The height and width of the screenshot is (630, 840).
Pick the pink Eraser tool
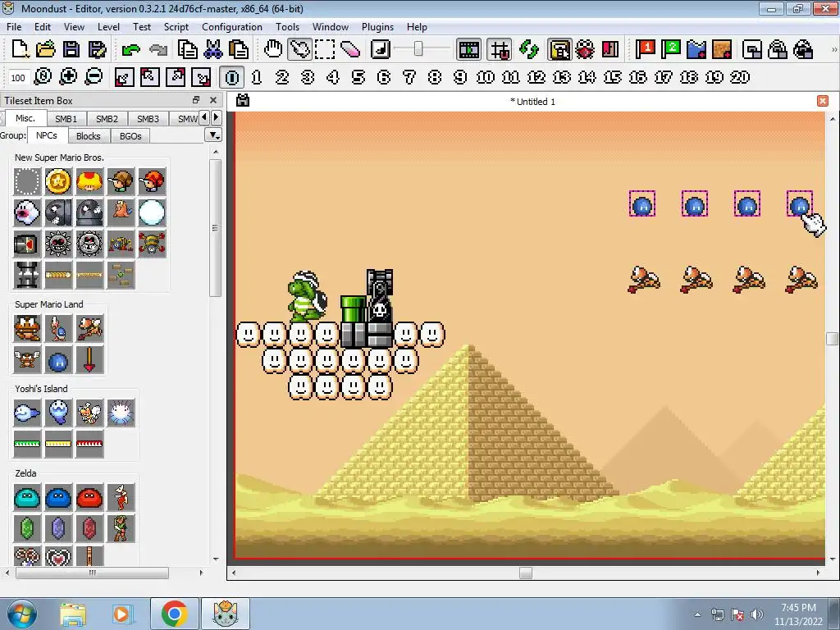click(350, 49)
